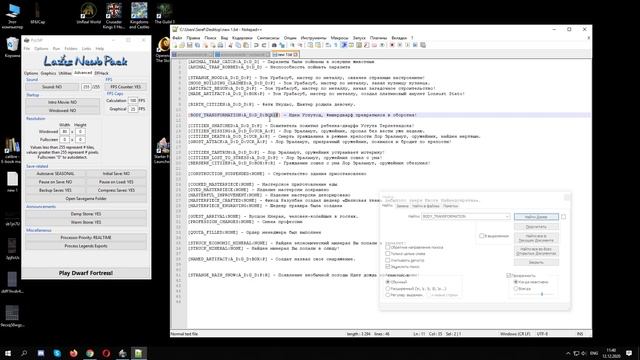Open the Поиск menu in Notepad++
The height and width of the screenshot is (360, 640).
(x=210, y=38)
